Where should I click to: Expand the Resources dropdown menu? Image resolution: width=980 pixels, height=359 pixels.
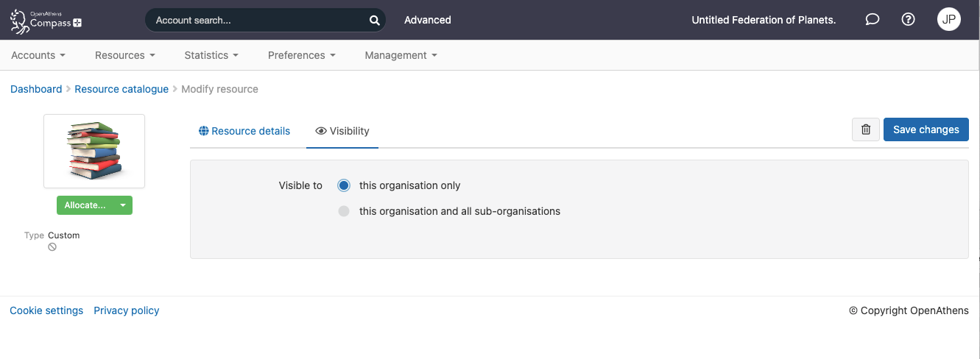point(124,55)
